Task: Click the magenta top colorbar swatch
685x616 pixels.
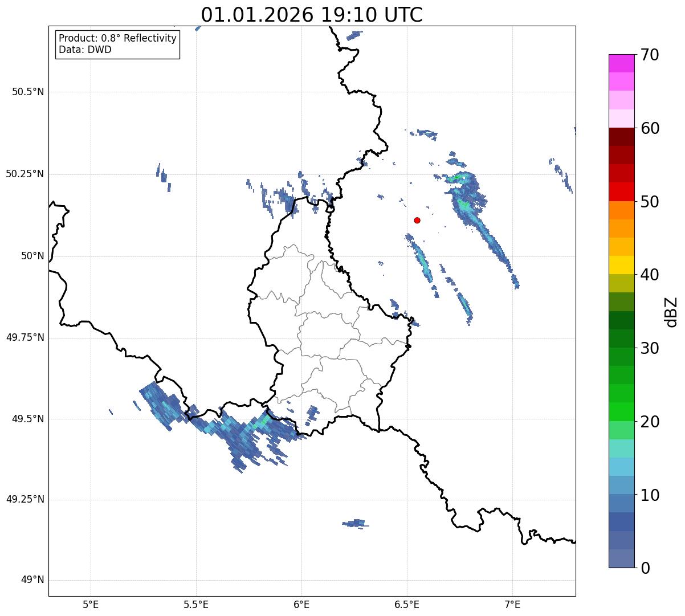Action: tap(621, 63)
